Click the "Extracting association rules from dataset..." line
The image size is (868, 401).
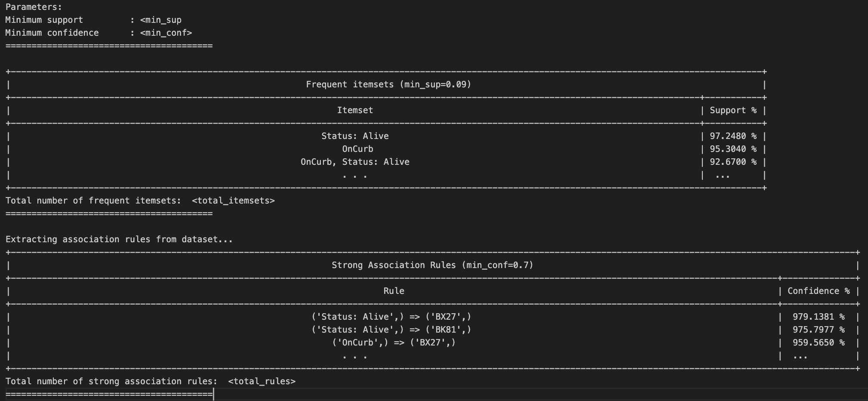(x=119, y=239)
